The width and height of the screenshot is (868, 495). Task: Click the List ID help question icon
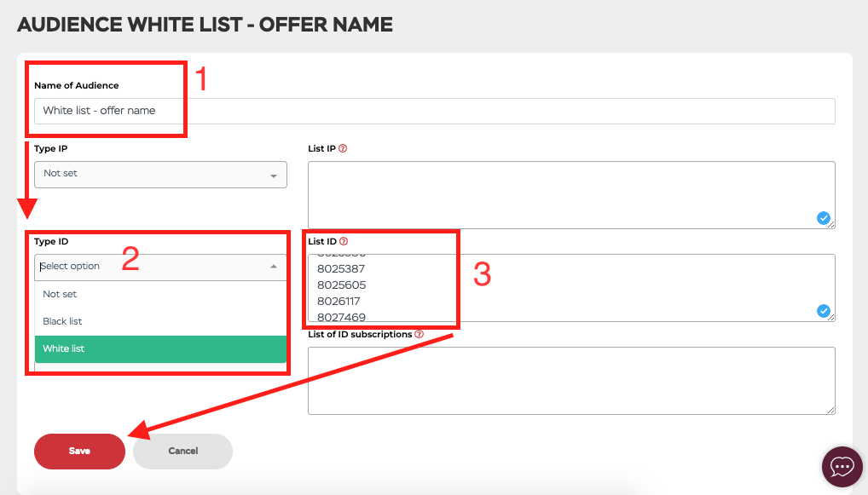pyautogui.click(x=344, y=241)
